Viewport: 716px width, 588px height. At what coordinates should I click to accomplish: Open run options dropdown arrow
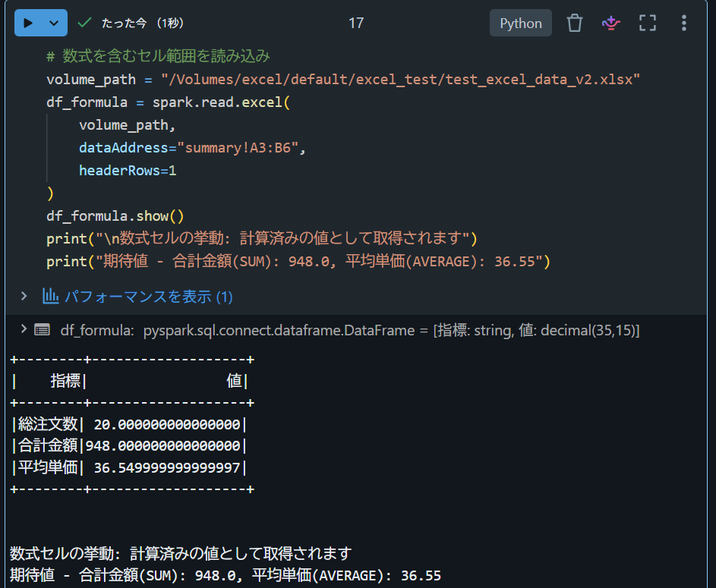54,23
